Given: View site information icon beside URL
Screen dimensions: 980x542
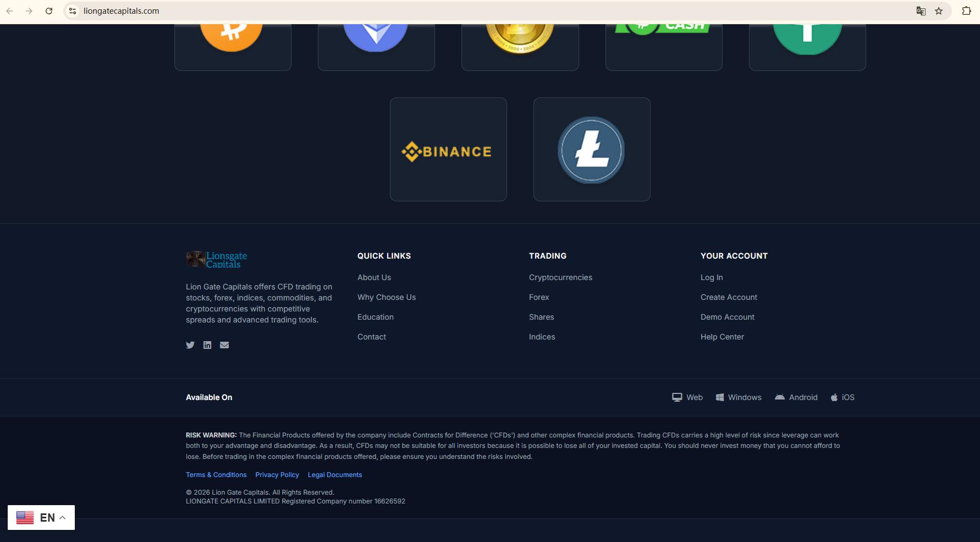Looking at the screenshot, I should point(73,11).
